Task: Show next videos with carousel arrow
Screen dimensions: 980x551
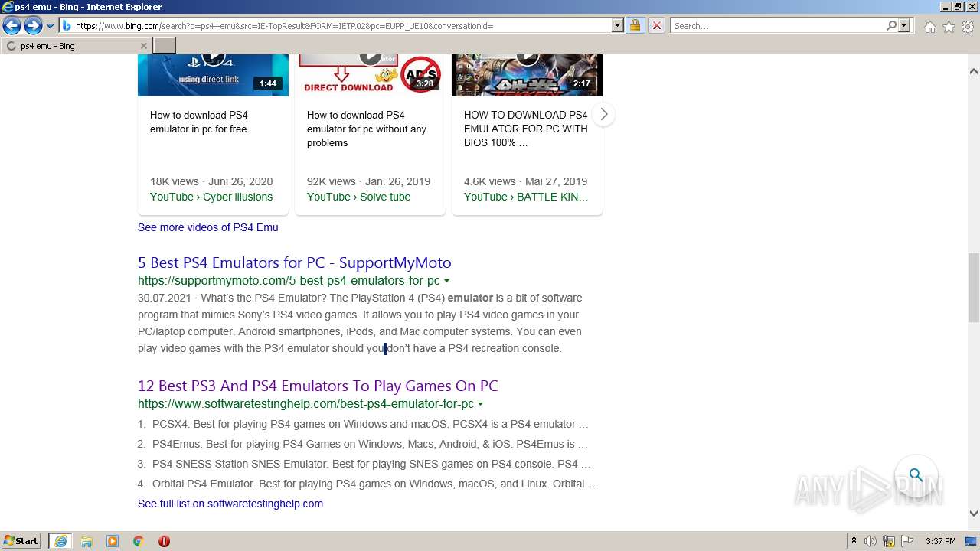Action: point(603,114)
